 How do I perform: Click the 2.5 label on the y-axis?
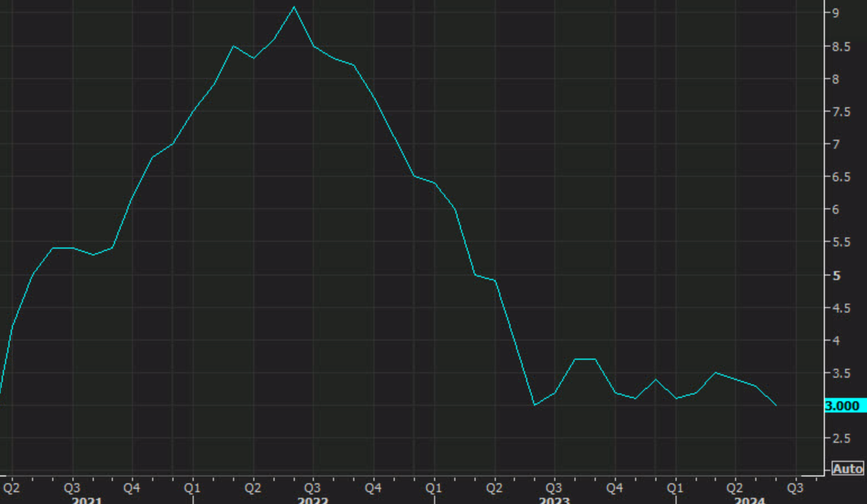841,438
